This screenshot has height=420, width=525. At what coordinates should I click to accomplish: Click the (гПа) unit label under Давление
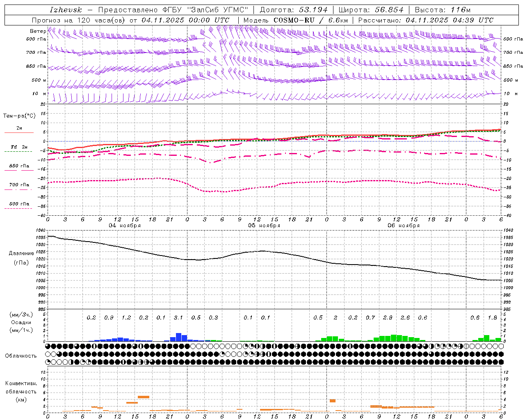21,262
